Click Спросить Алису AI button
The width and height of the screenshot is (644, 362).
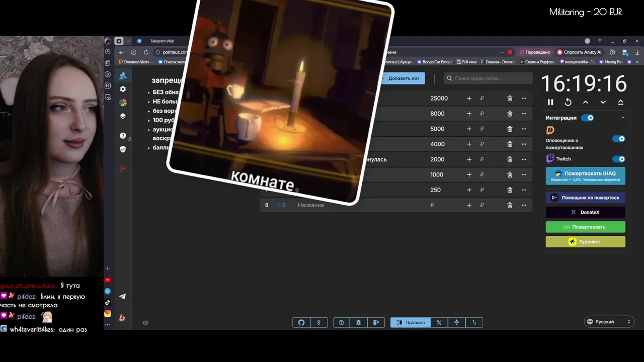(579, 52)
